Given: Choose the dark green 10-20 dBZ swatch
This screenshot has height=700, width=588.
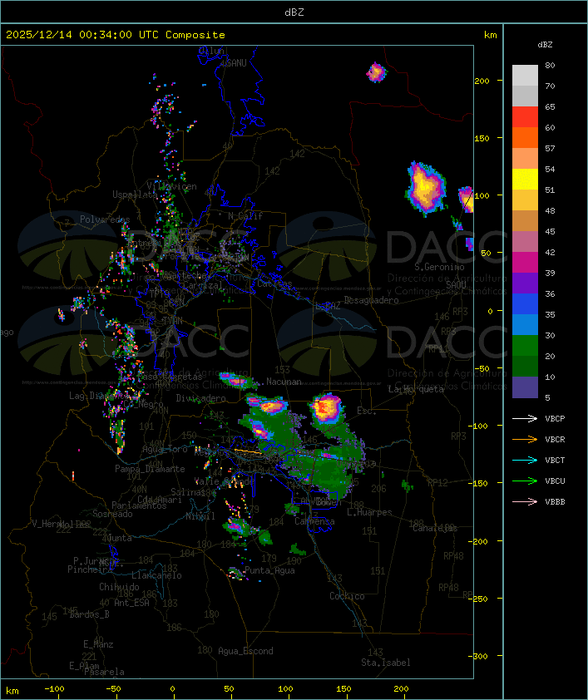Looking at the screenshot, I should pos(525,366).
